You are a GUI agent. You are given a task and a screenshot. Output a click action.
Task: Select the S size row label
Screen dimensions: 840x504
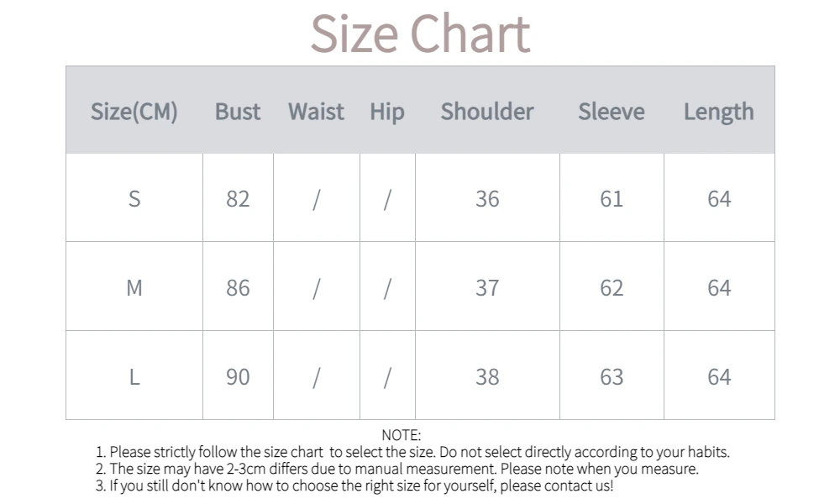click(x=134, y=199)
